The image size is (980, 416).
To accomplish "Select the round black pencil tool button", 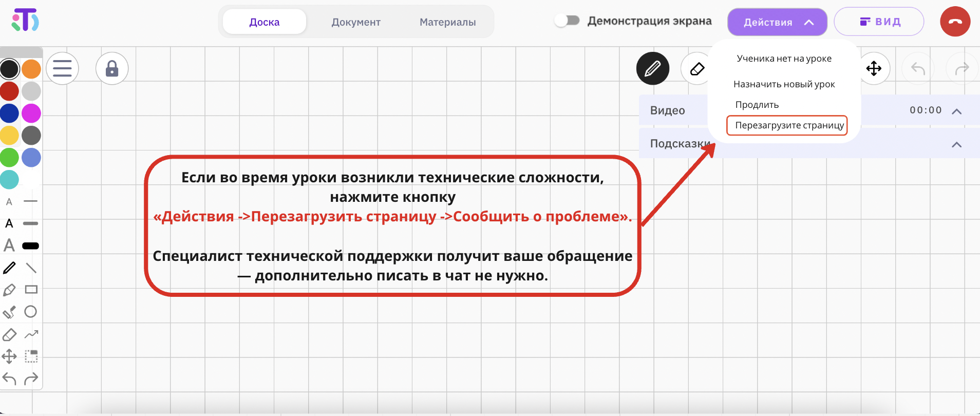I will tap(653, 68).
